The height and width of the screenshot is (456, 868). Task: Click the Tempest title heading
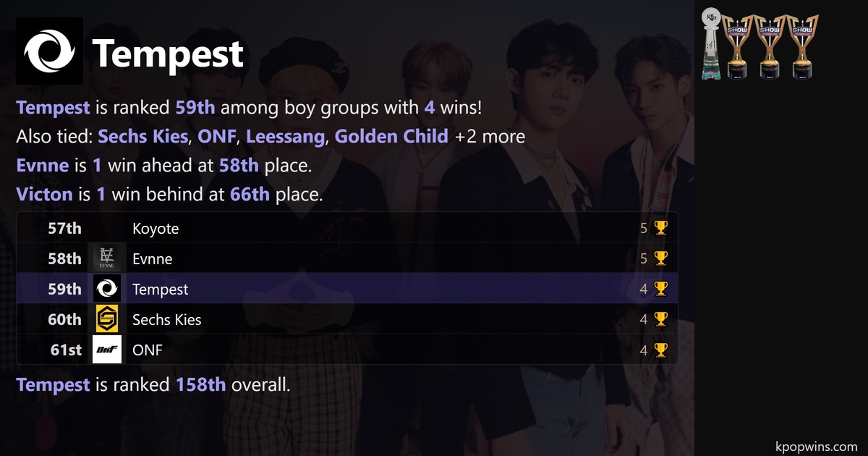click(x=168, y=54)
